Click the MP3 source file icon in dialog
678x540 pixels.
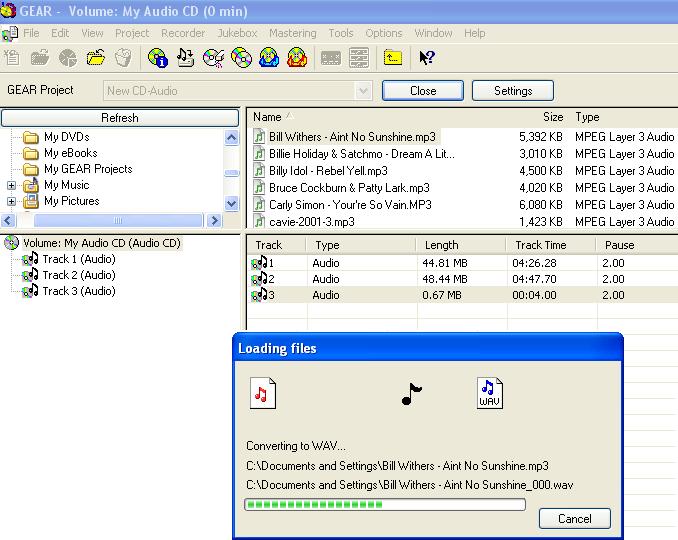point(262,394)
